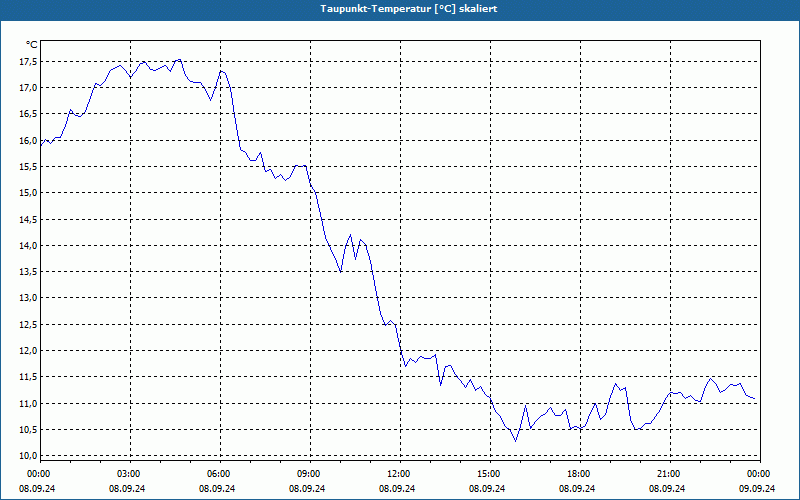This screenshot has height=500, width=800.
Task: Select the 08.09.24 date beneath 12:00
Action: tap(397, 488)
